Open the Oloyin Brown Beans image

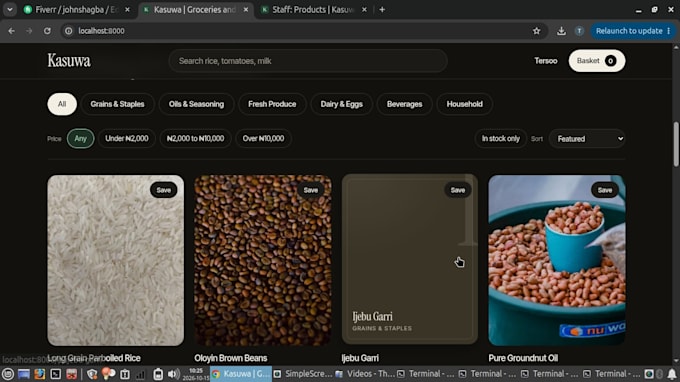click(263, 260)
